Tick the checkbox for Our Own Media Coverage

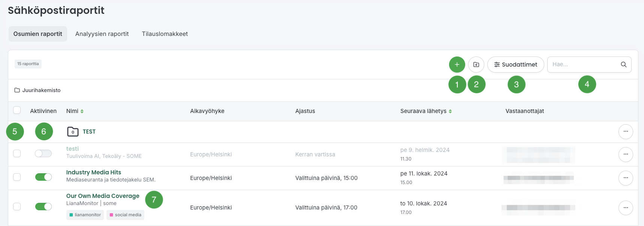click(x=17, y=207)
